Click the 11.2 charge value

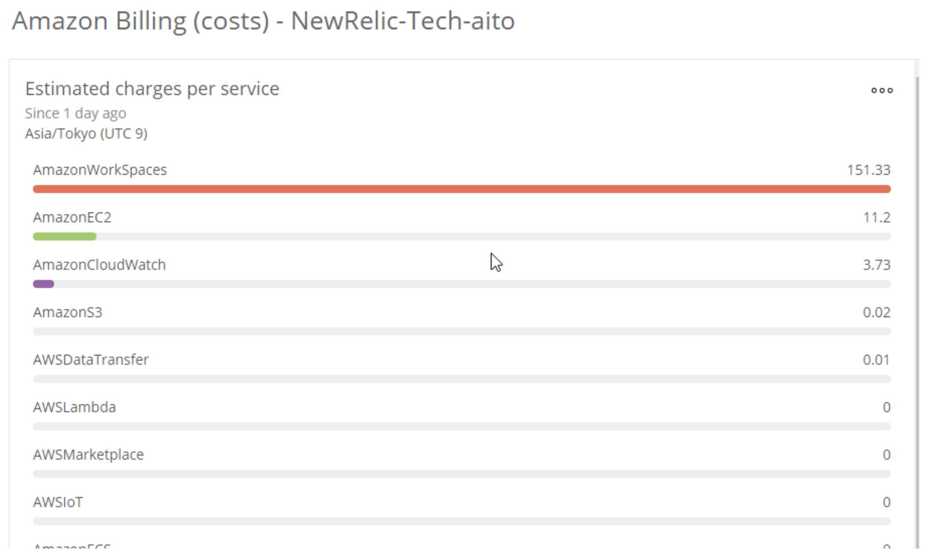pyautogui.click(x=876, y=217)
